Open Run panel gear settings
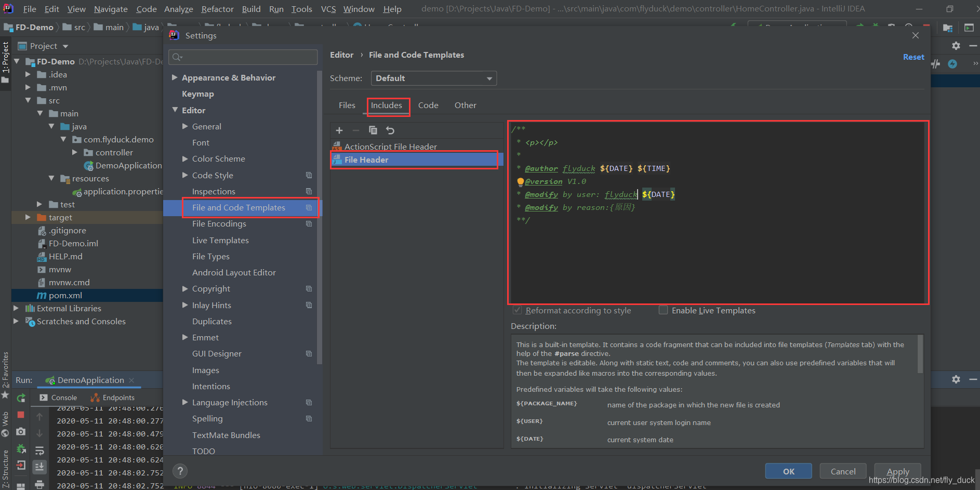The width and height of the screenshot is (980, 490). click(x=956, y=380)
